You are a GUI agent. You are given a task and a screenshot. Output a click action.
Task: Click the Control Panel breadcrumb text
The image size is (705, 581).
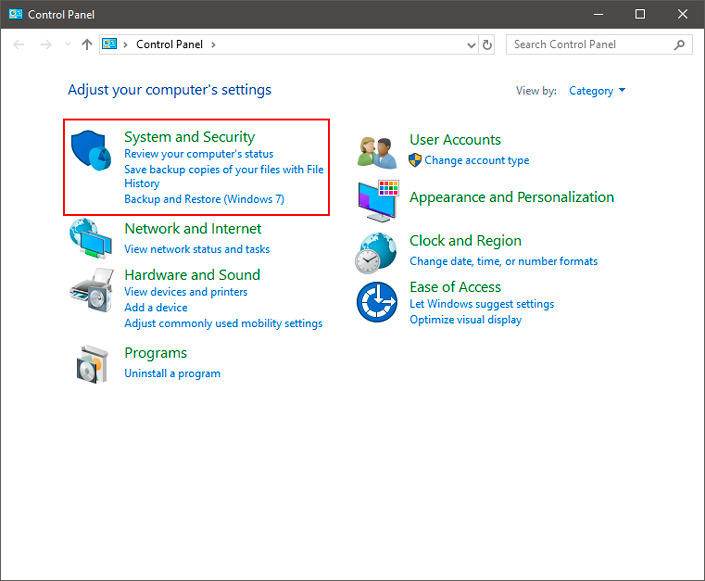pos(170,44)
